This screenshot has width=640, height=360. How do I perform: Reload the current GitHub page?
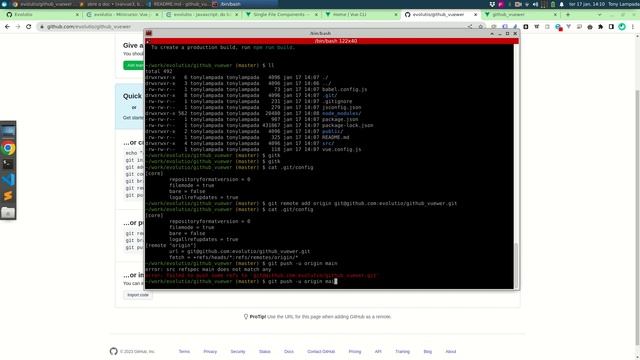pos(29,27)
